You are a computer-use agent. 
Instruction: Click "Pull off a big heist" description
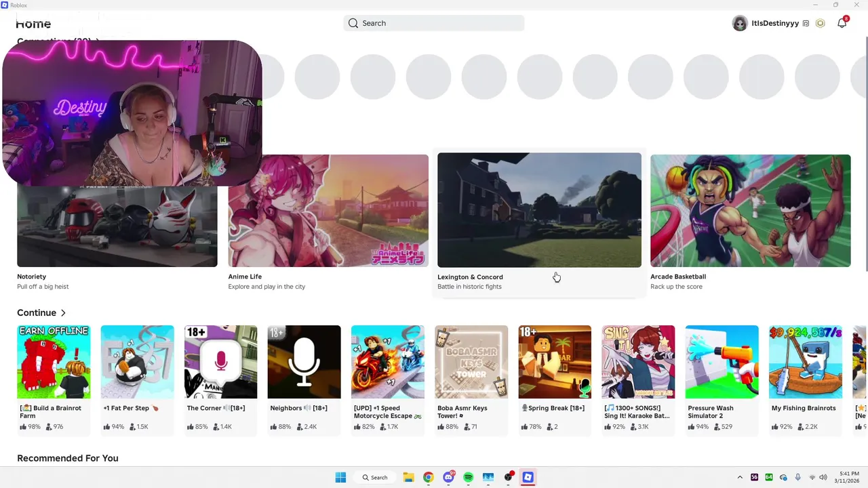[43, 287]
